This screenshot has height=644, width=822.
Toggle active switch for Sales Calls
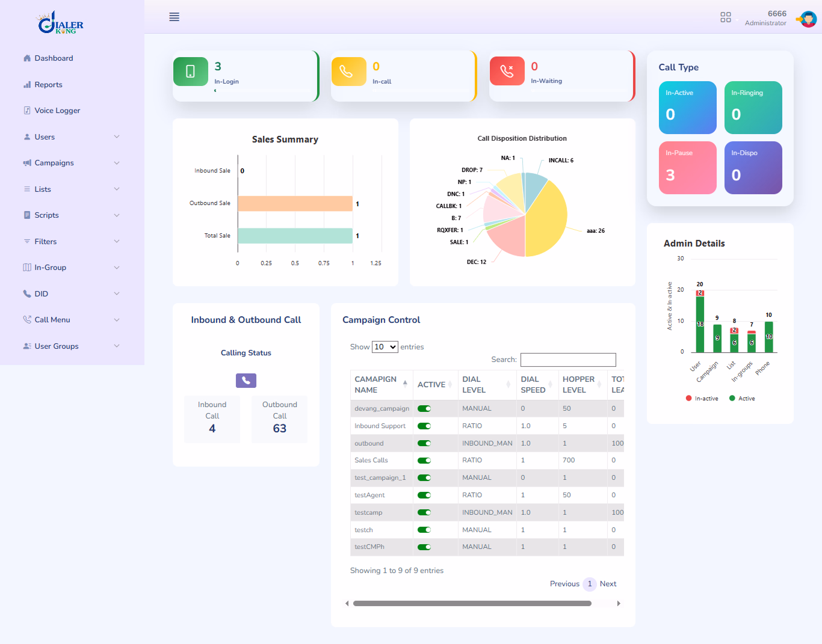[424, 461]
